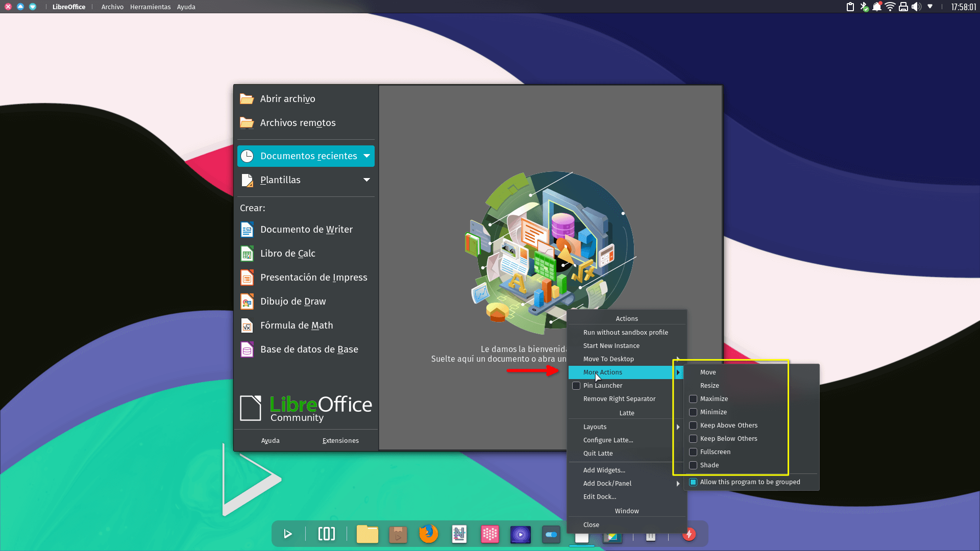Launch Firefox from the dock
The image size is (980, 551).
(x=428, y=534)
